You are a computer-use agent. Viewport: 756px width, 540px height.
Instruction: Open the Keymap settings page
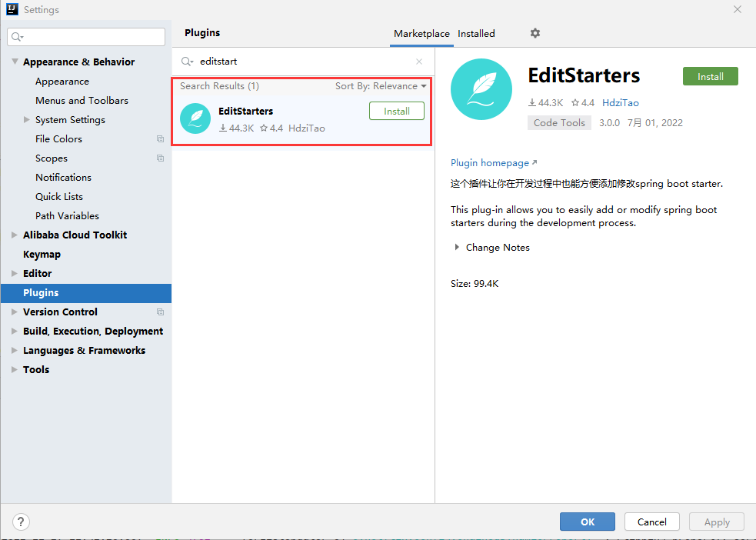click(42, 254)
